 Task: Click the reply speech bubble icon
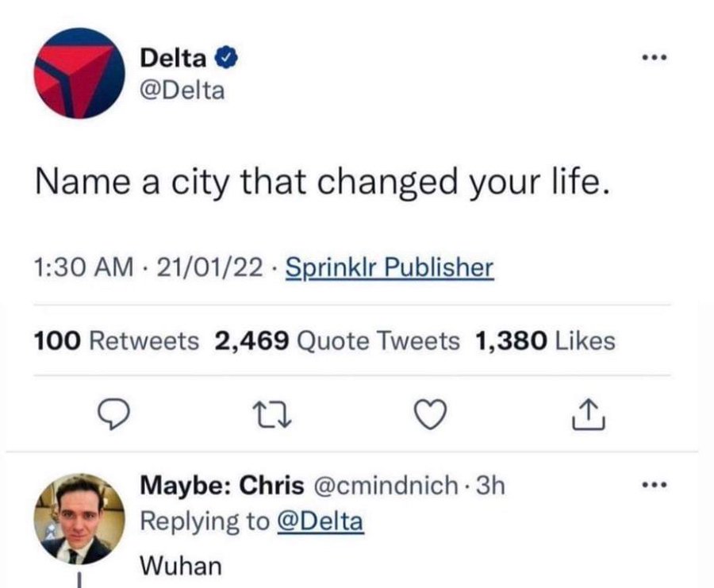click(x=114, y=414)
